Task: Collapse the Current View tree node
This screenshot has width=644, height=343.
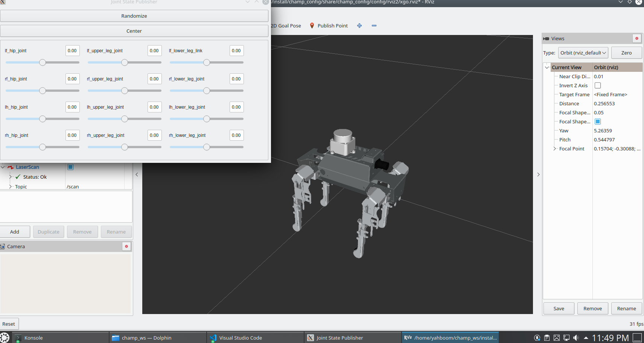Action: point(547,67)
